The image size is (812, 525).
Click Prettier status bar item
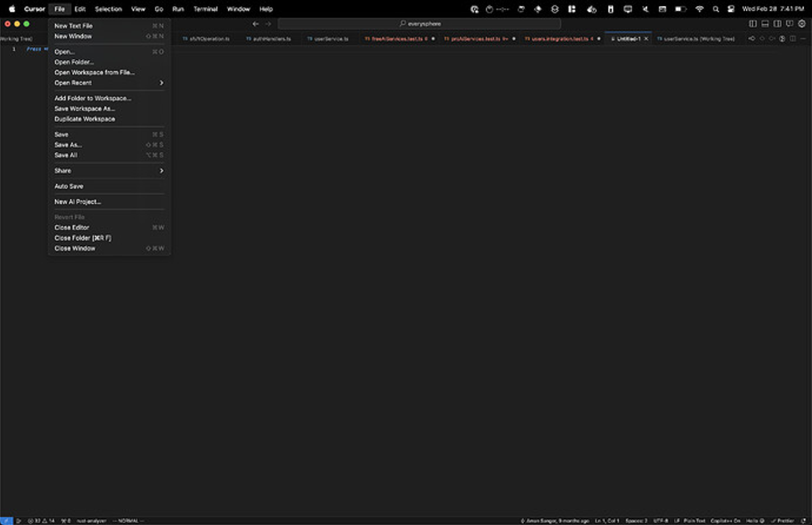point(783,521)
